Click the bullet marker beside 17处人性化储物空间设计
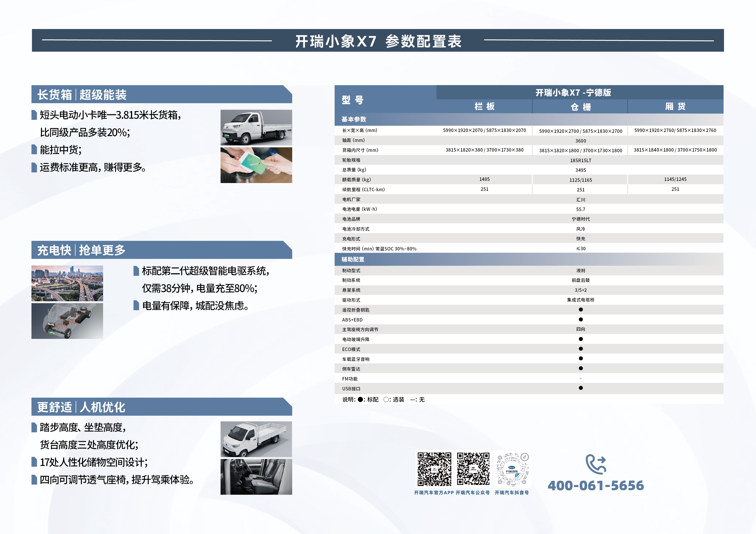756x534 pixels. 34,462
